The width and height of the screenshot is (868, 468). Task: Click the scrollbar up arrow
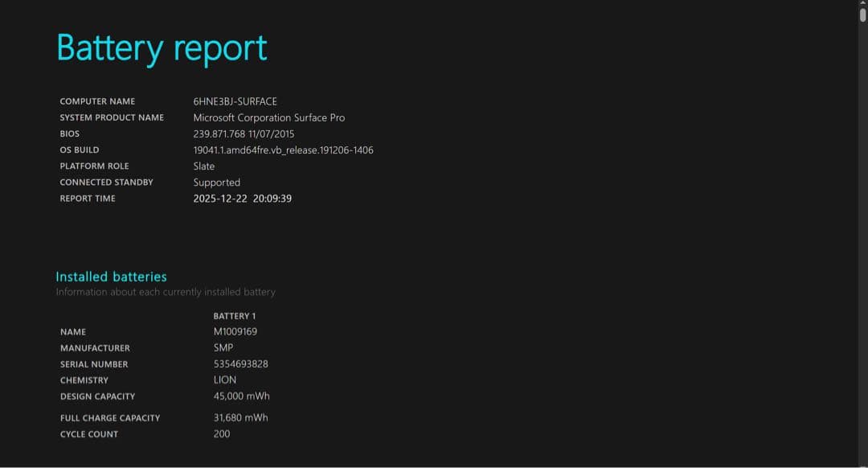pyautogui.click(x=862, y=5)
